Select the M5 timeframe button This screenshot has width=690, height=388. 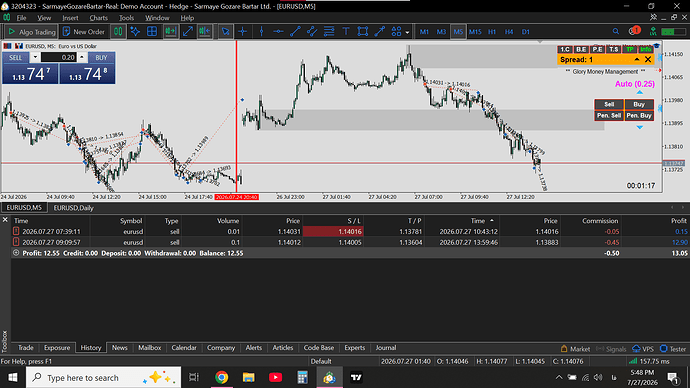pos(458,32)
